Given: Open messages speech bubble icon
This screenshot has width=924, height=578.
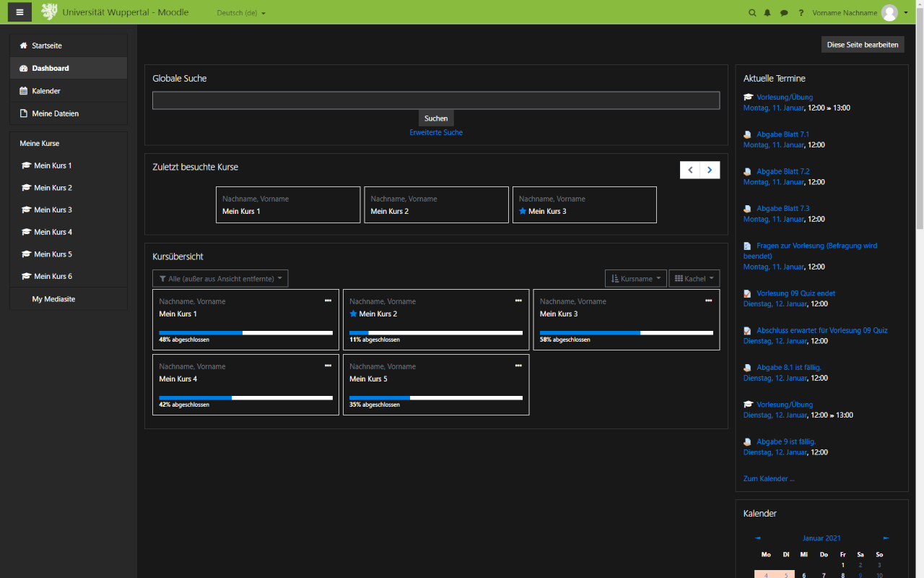Looking at the screenshot, I should coord(784,13).
